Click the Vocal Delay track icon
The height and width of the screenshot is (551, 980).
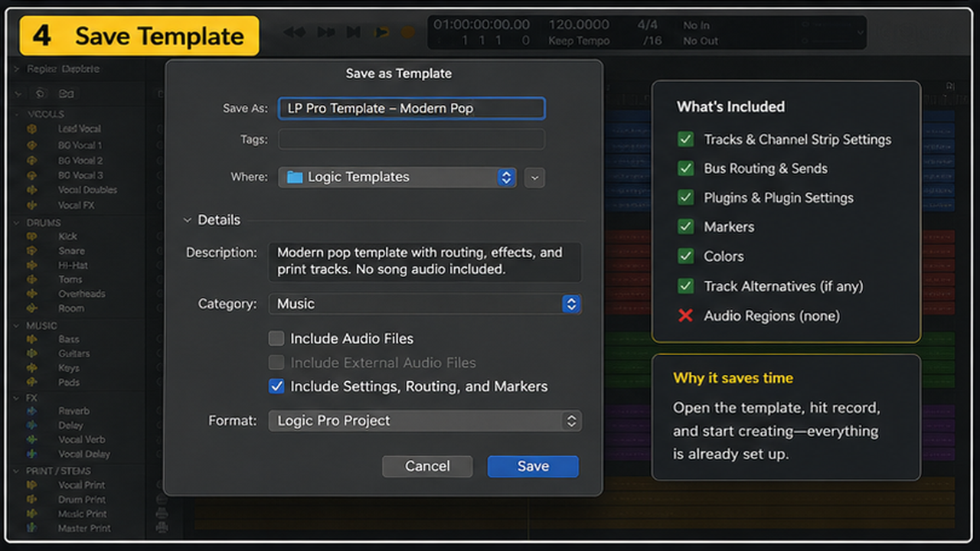[32, 454]
